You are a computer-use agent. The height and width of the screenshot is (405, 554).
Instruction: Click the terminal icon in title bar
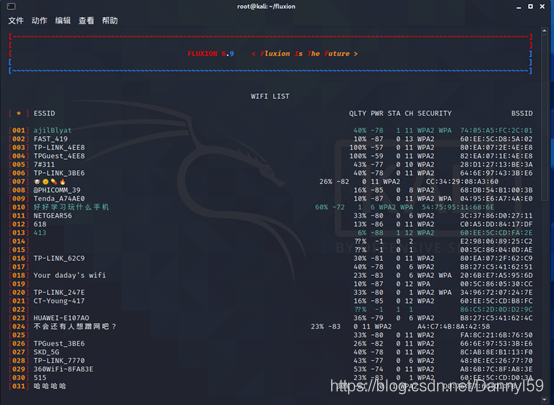coord(11,6)
